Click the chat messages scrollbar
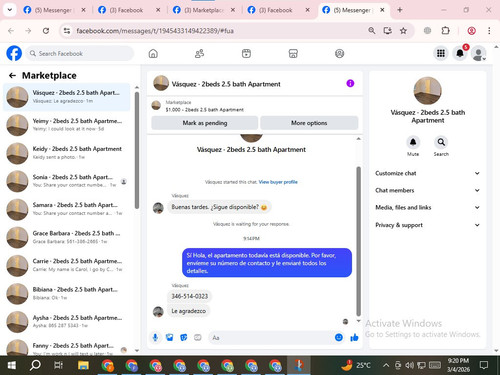This screenshot has height=375, width=500. pyautogui.click(x=359, y=241)
